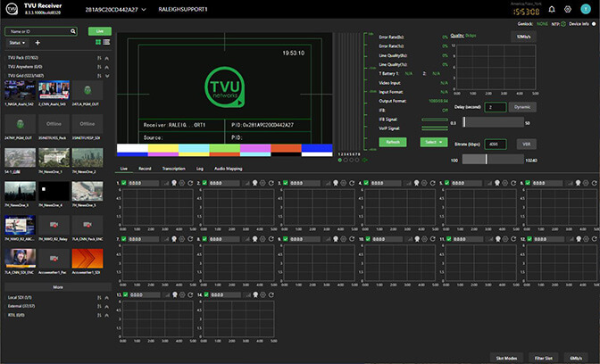600x364 pixels.
Task: Toggle the Device Info switch
Action: pyautogui.click(x=594, y=24)
